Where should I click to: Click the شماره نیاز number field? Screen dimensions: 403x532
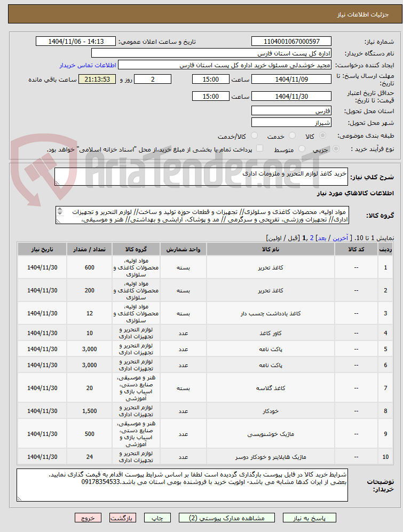coord(291,42)
